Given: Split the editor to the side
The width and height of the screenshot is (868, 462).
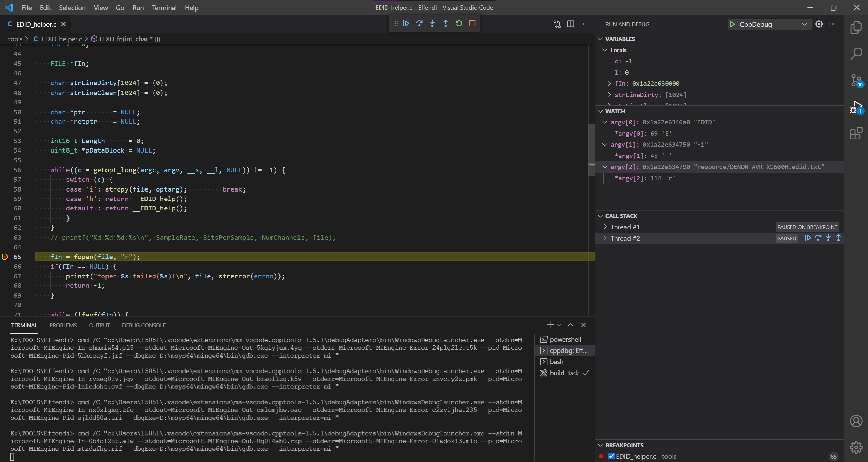Looking at the screenshot, I should [x=571, y=24].
